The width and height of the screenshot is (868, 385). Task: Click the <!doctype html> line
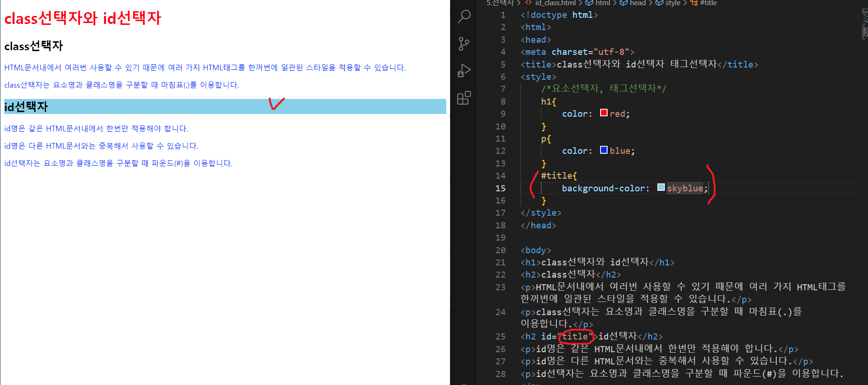coord(559,15)
